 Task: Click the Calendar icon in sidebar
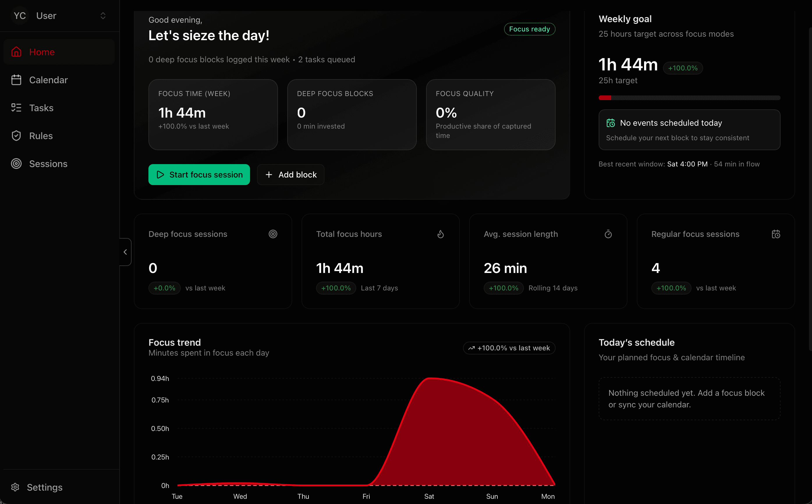16,80
